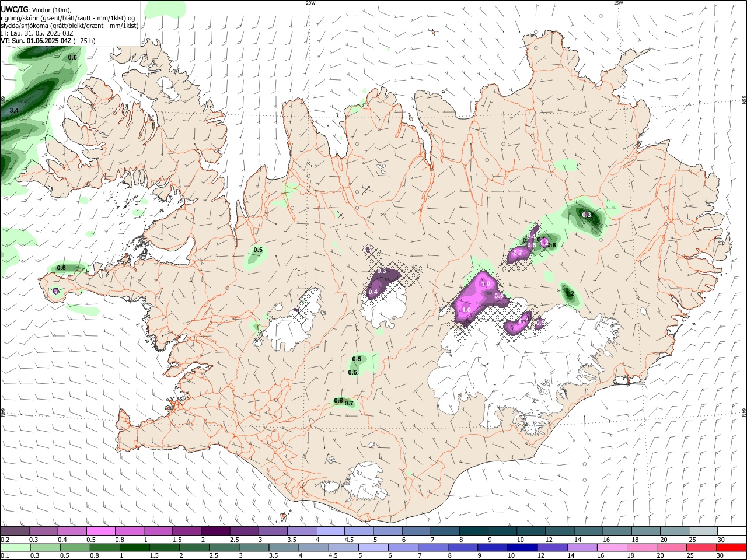Click the '66N' latitude label on the right edge

[x=744, y=100]
